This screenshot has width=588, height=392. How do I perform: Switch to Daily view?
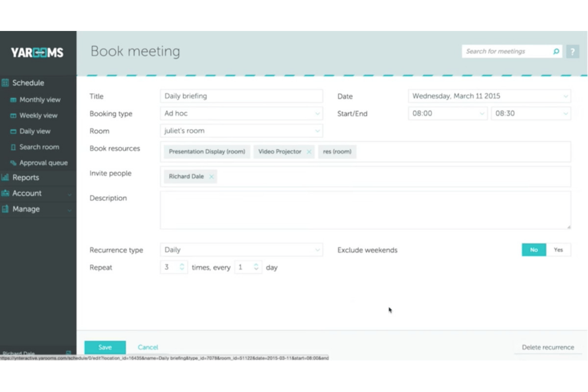point(35,131)
